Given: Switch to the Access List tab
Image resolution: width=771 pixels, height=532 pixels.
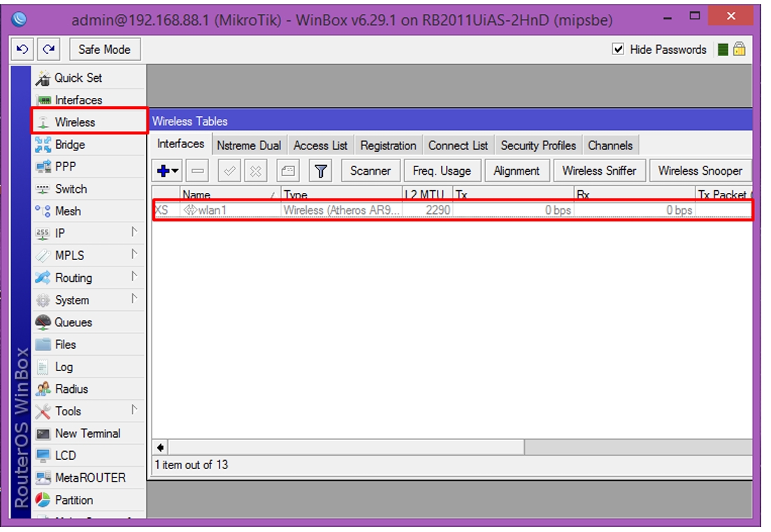Looking at the screenshot, I should 321,145.
